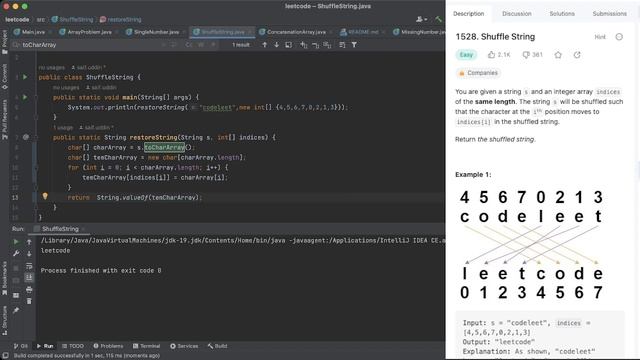Click the unselect occurrence icon in find bar
Screen dimensions: 640x360
pyautogui.click(x=315, y=45)
